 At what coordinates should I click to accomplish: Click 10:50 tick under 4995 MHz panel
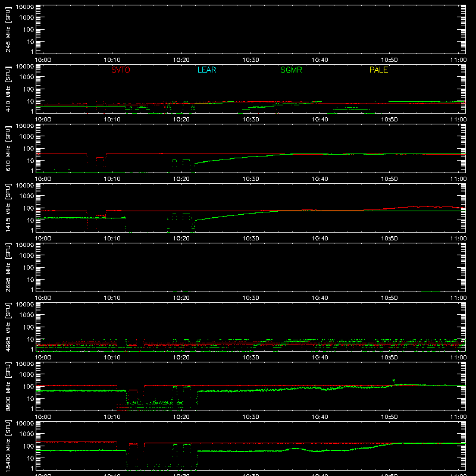[389, 358]
